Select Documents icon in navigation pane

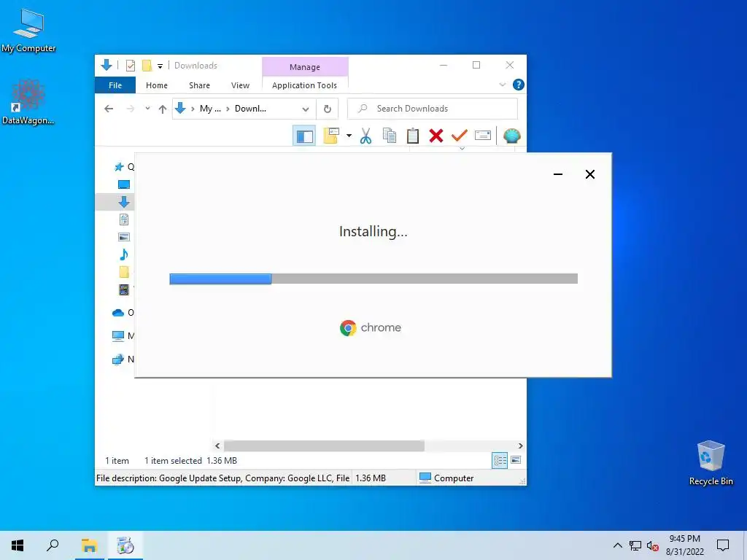point(124,219)
